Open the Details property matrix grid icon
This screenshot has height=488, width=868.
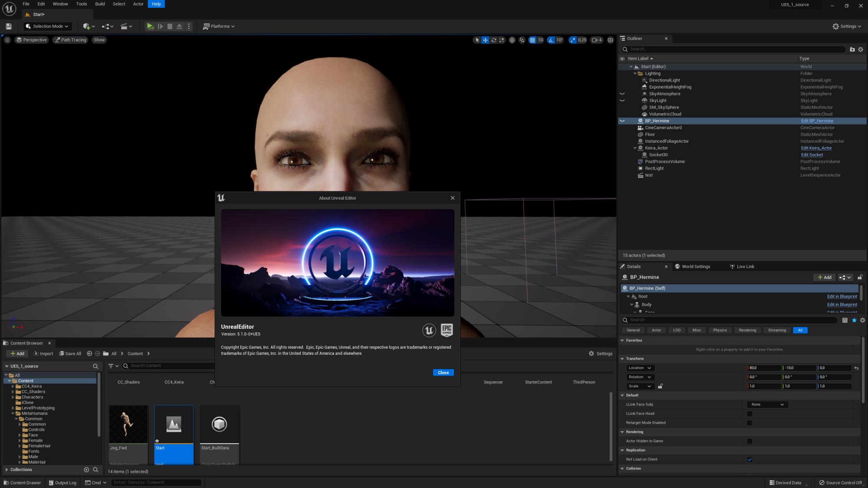pyautogui.click(x=845, y=320)
